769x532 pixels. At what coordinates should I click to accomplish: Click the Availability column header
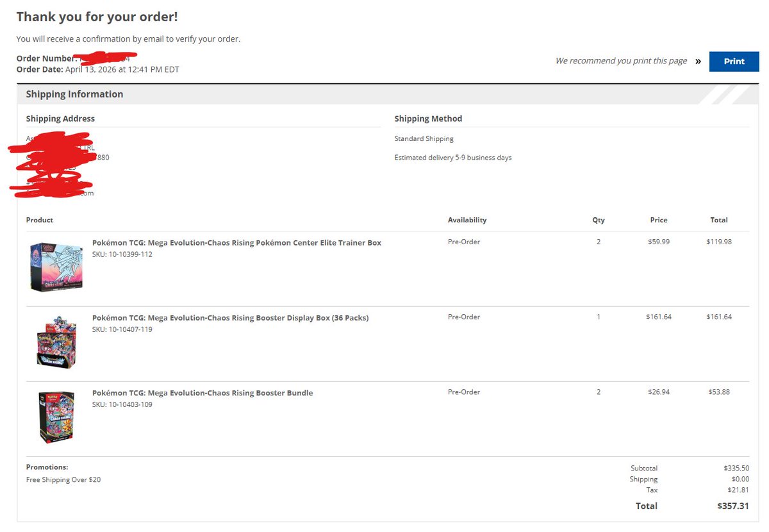[467, 220]
